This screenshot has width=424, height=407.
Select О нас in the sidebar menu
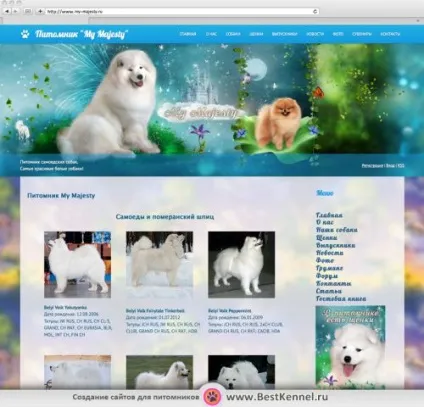coord(325,222)
